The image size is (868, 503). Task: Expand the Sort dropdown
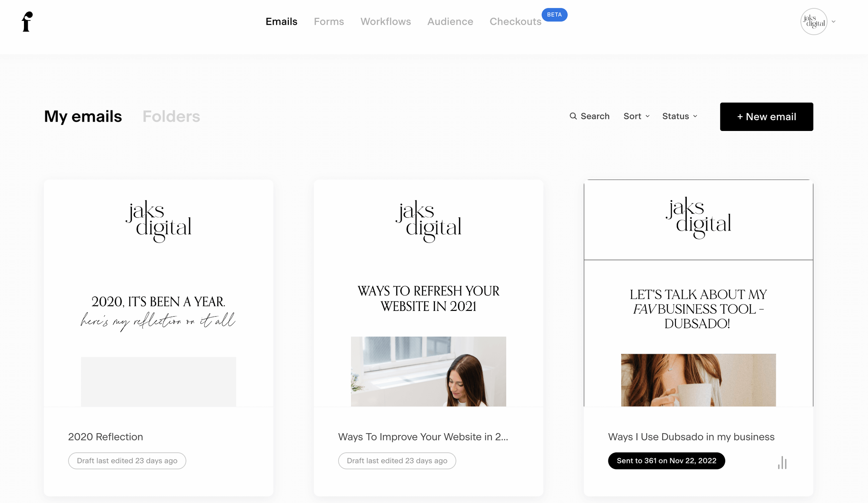[636, 116]
